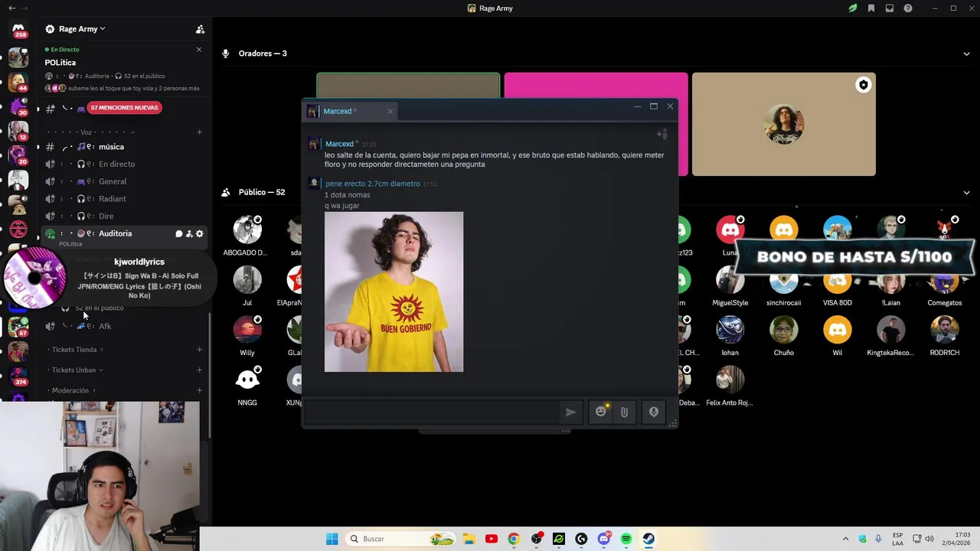The image size is (980, 551).
Task: Open Steam from the taskbar
Action: [648, 539]
